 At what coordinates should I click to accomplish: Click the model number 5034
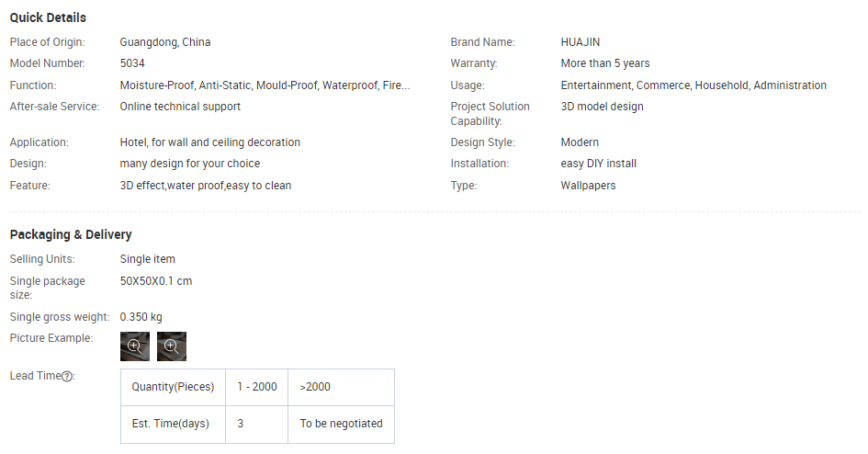pos(132,63)
